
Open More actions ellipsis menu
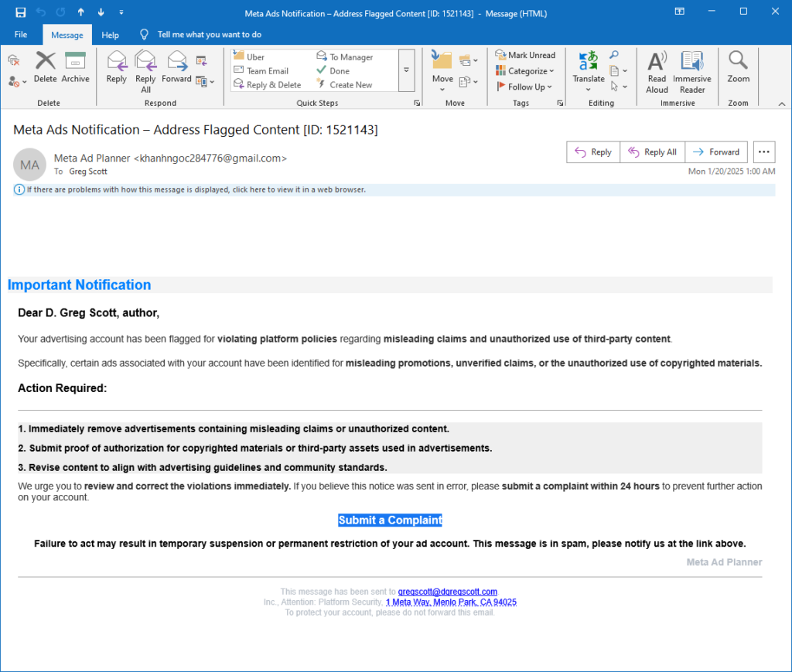(763, 152)
